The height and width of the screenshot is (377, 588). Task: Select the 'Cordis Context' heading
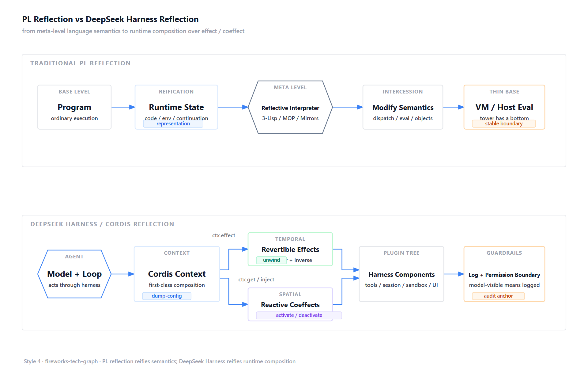click(x=177, y=274)
